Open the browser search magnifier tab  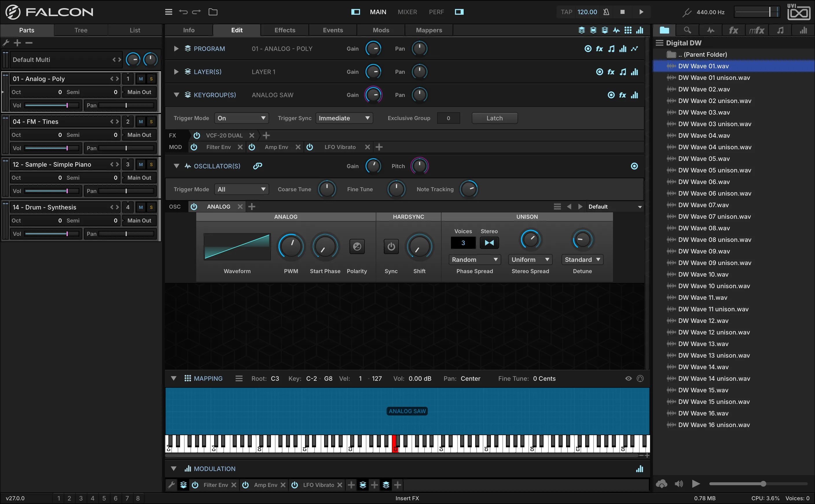point(687,30)
